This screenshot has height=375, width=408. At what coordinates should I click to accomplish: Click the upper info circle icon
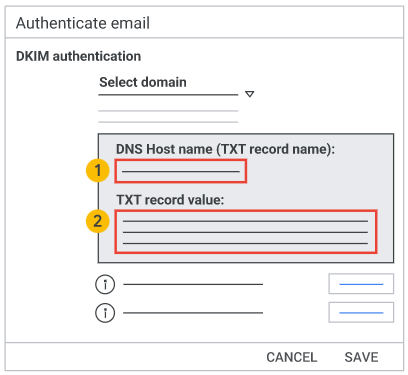[x=105, y=284]
